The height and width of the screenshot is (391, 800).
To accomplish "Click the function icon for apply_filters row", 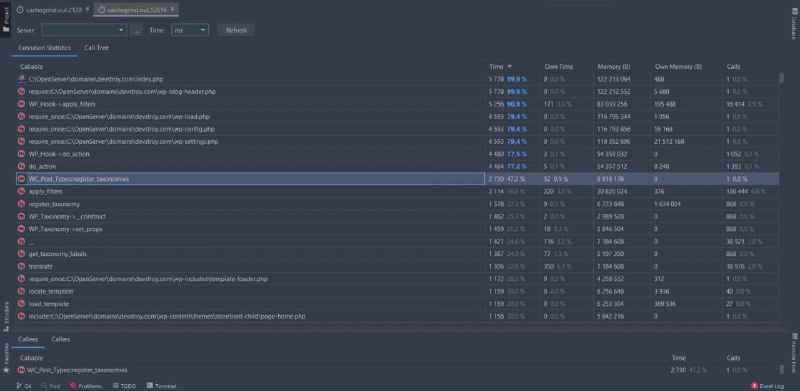I will click(x=21, y=191).
